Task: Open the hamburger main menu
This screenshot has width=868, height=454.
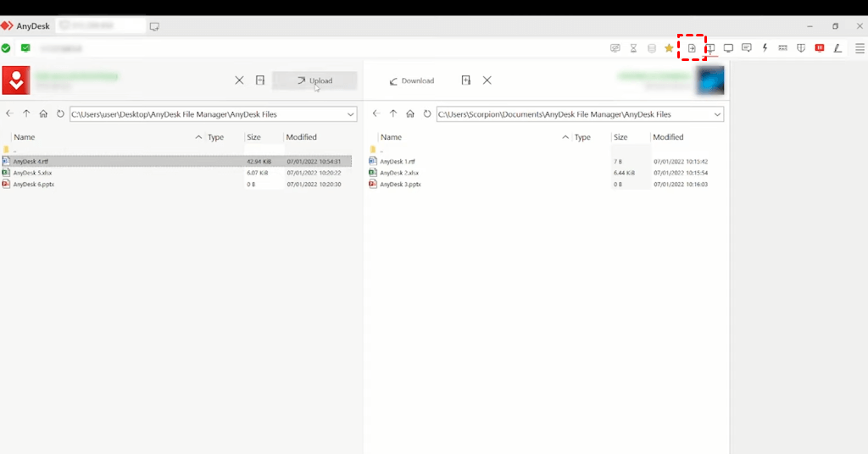Action: click(860, 48)
